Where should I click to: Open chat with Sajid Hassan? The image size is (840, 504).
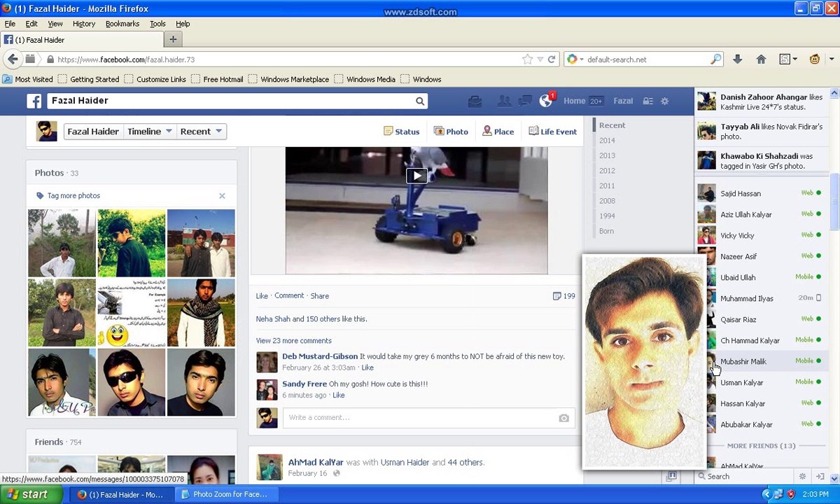760,193
